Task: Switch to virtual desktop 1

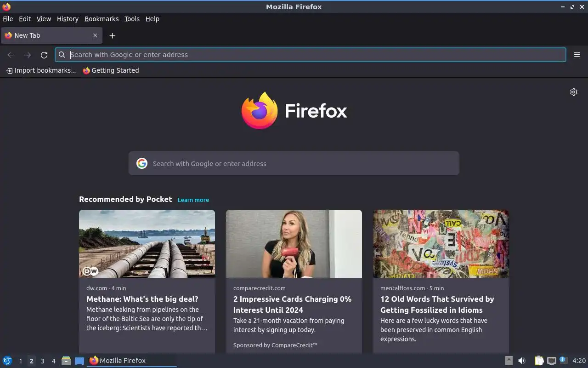Action: [20, 361]
